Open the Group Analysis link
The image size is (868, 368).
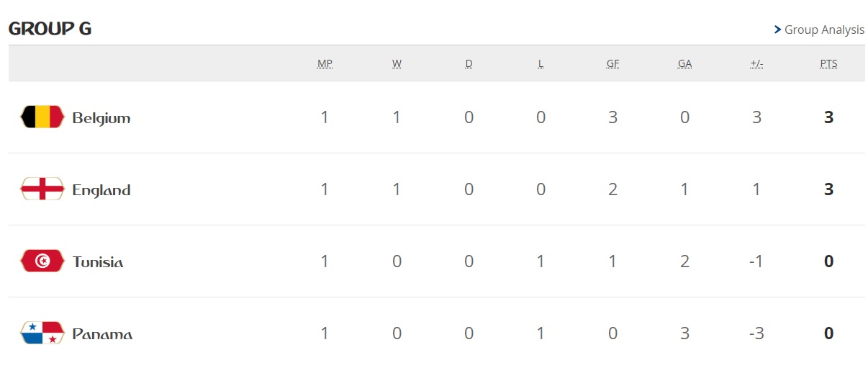pyautogui.click(x=824, y=30)
